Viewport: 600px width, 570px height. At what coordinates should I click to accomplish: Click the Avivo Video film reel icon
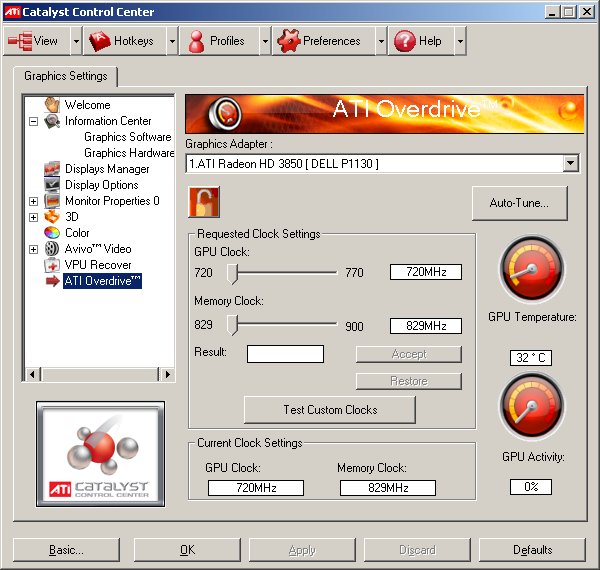click(52, 249)
